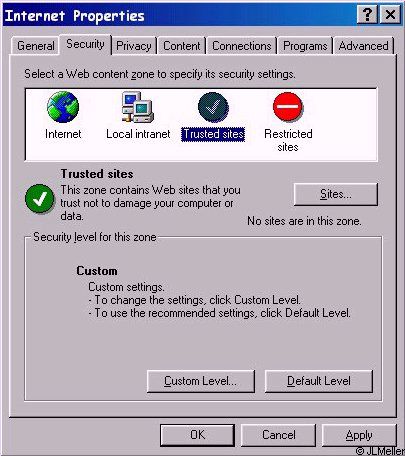Screen dimensions: 405x456
Task: Open the Programs tab
Action: coord(305,46)
